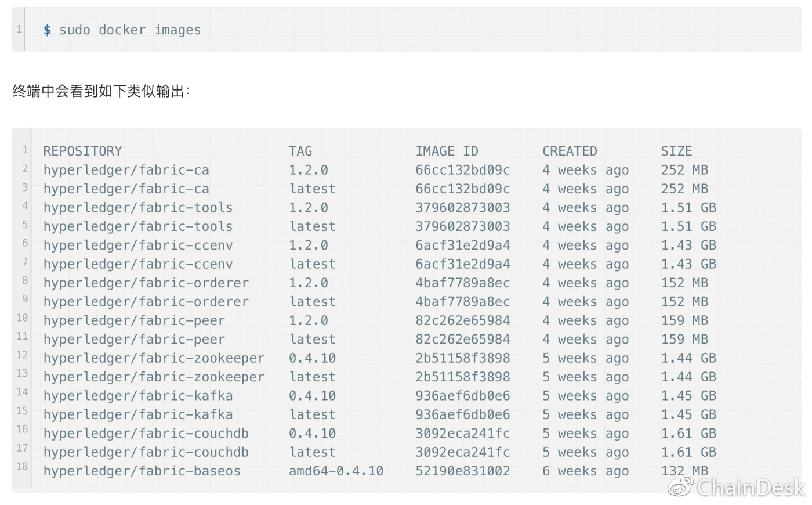Click "4 weeks ago" in fabric-peer latest row
Image resolution: width=812 pixels, height=505 pixels.
pos(586,339)
